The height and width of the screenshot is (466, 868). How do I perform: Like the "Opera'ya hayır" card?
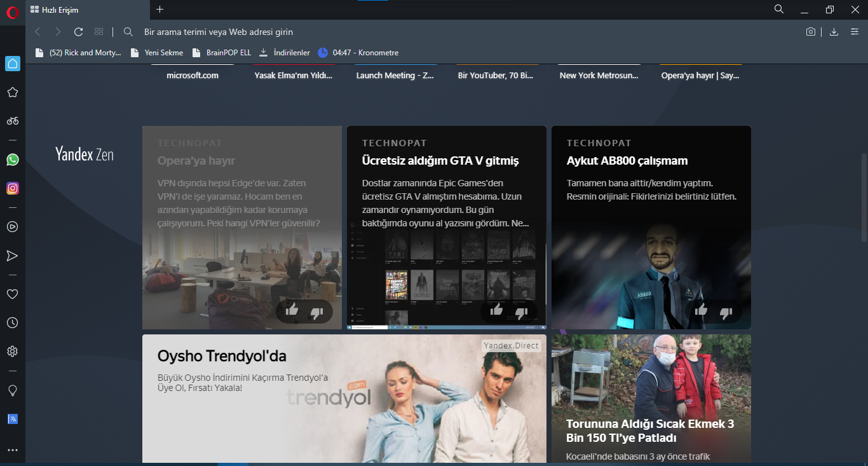coord(292,311)
